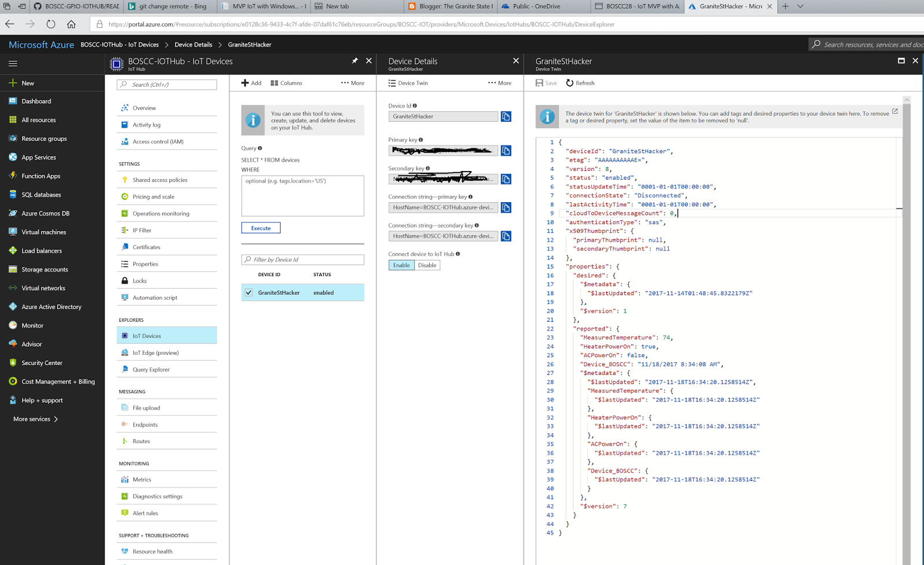924x565 pixels.
Task: Click the Microsoft Azure logo link
Action: [x=42, y=44]
